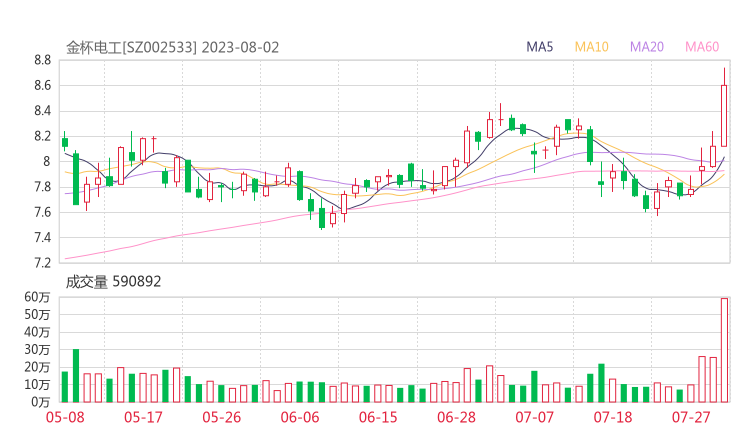Click the 50万 volume axis label
Image resolution: width=740 pixels, height=440 pixels.
pyautogui.click(x=37, y=314)
